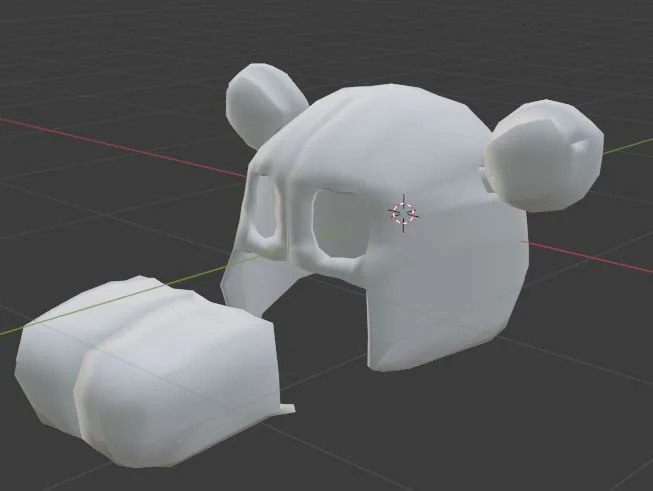653x491 pixels.
Task: Click the 3D cursor crosshair
Action: pos(404,213)
